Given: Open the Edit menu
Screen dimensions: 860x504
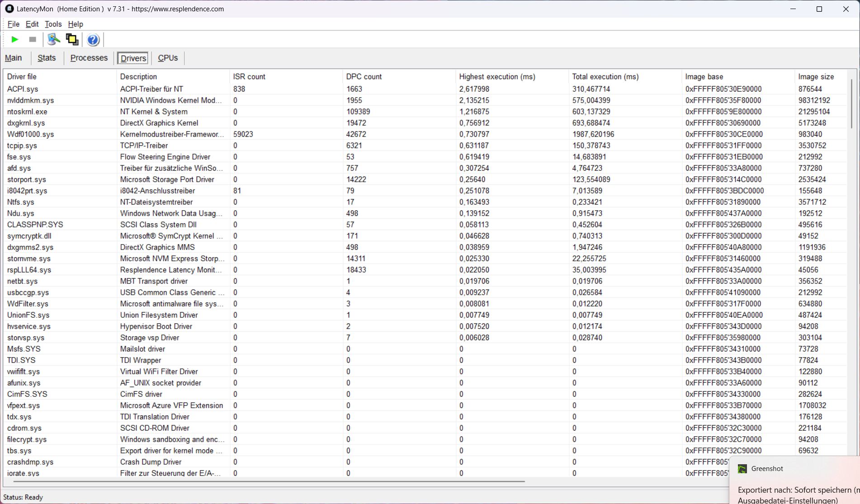Looking at the screenshot, I should [x=32, y=24].
